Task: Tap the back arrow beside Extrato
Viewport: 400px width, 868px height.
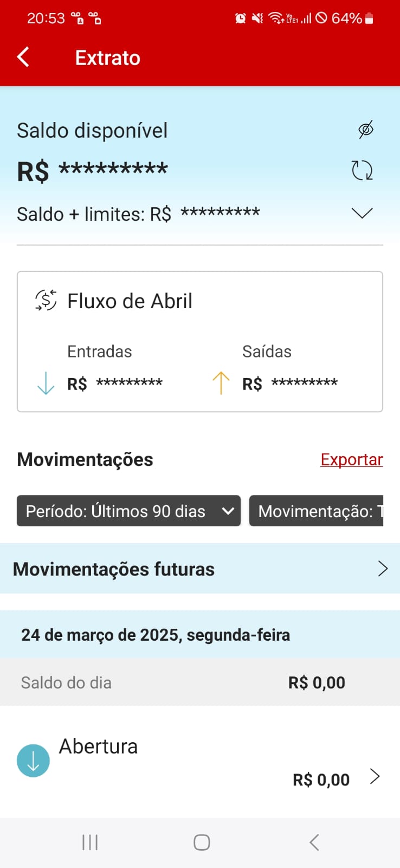Action: [x=23, y=57]
